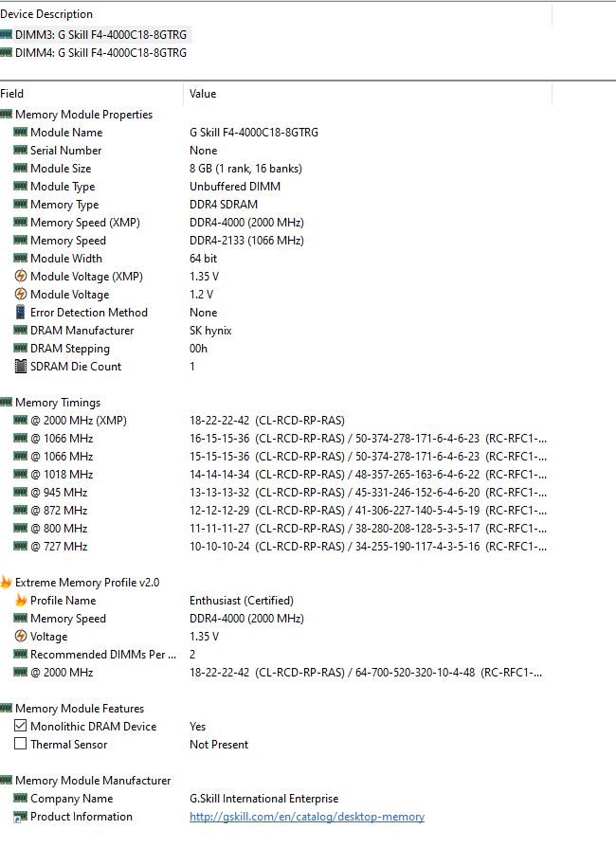The image size is (616, 847).
Task: Click the Module Voltage (XMP) lightning icon
Action: point(21,276)
